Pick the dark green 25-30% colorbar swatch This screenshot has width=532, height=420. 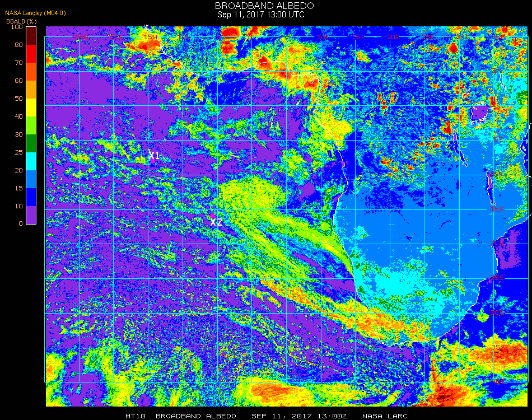coord(31,143)
